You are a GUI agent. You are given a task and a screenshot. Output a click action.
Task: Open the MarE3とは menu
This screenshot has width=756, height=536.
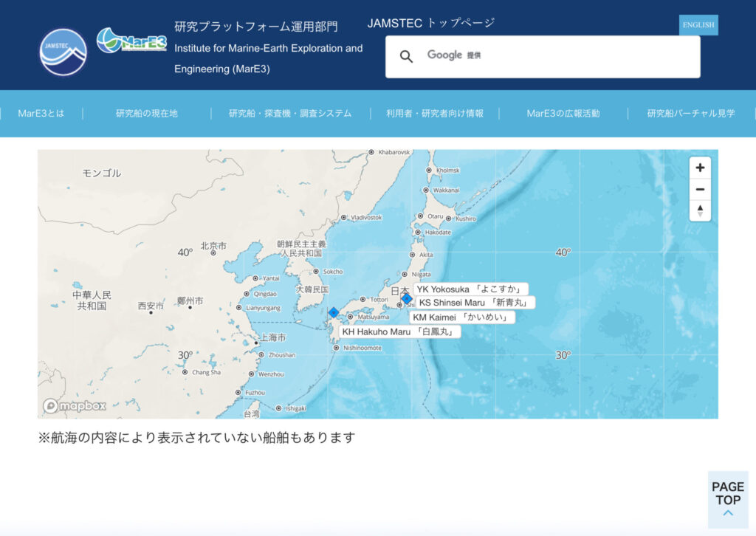(41, 114)
